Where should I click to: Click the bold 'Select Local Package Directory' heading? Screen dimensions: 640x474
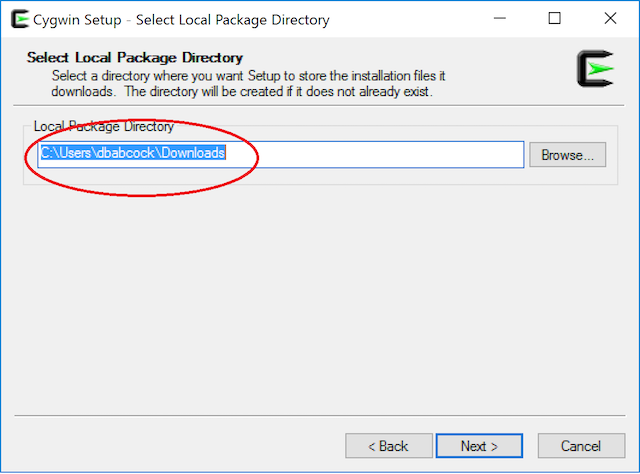pos(135,58)
